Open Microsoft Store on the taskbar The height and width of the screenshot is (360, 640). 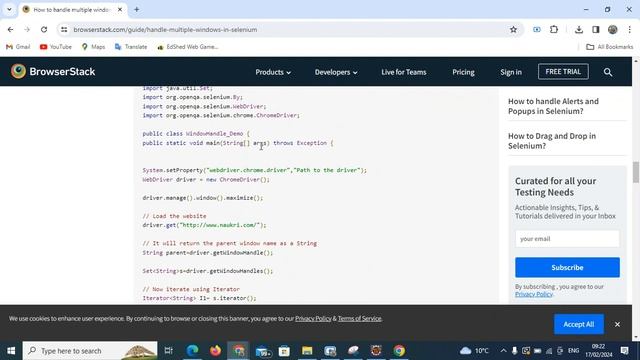pyautogui.click(x=284, y=351)
